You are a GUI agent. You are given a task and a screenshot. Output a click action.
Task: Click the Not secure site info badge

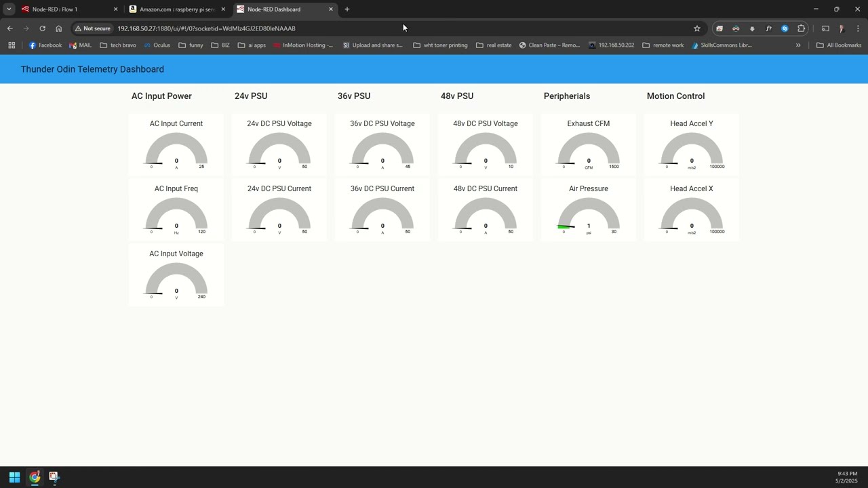coord(93,28)
